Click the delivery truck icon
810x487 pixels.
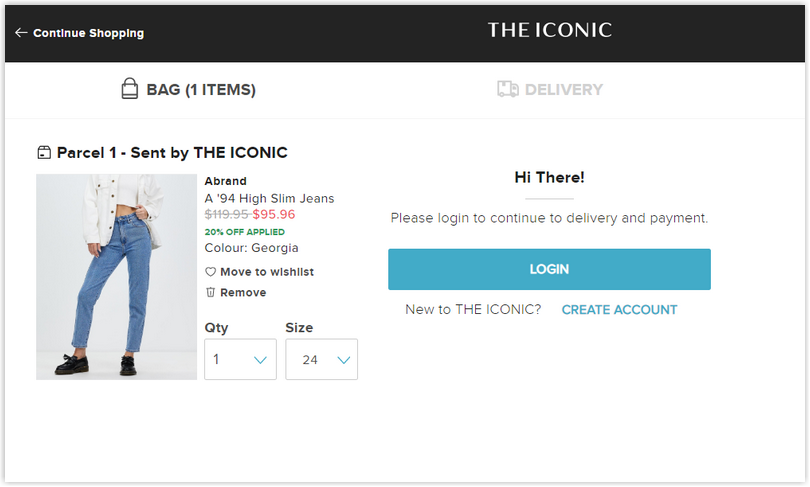coord(508,89)
